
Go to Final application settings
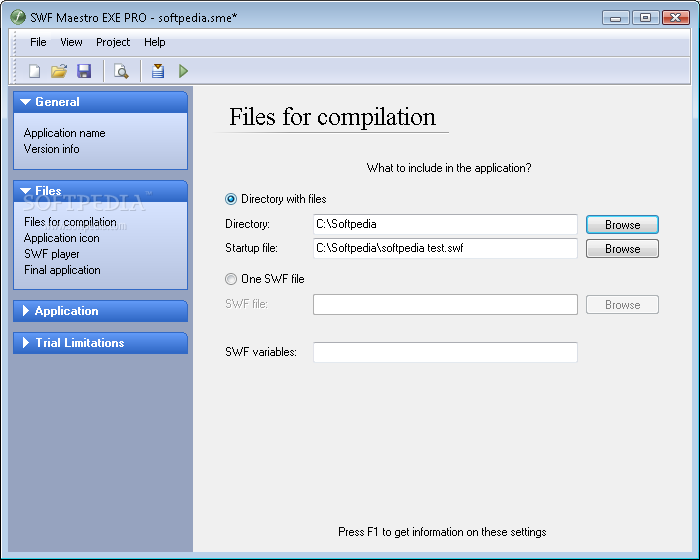coord(62,270)
